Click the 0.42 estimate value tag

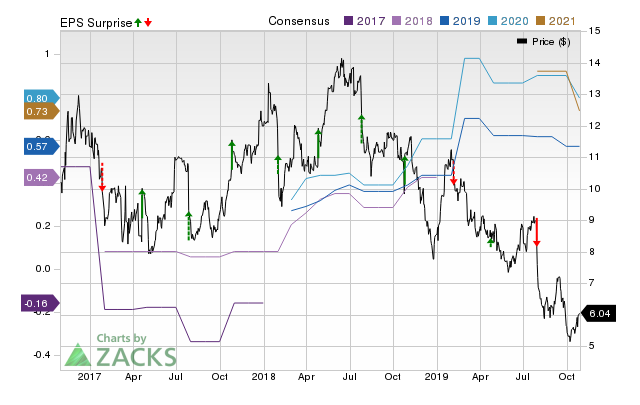(x=38, y=177)
